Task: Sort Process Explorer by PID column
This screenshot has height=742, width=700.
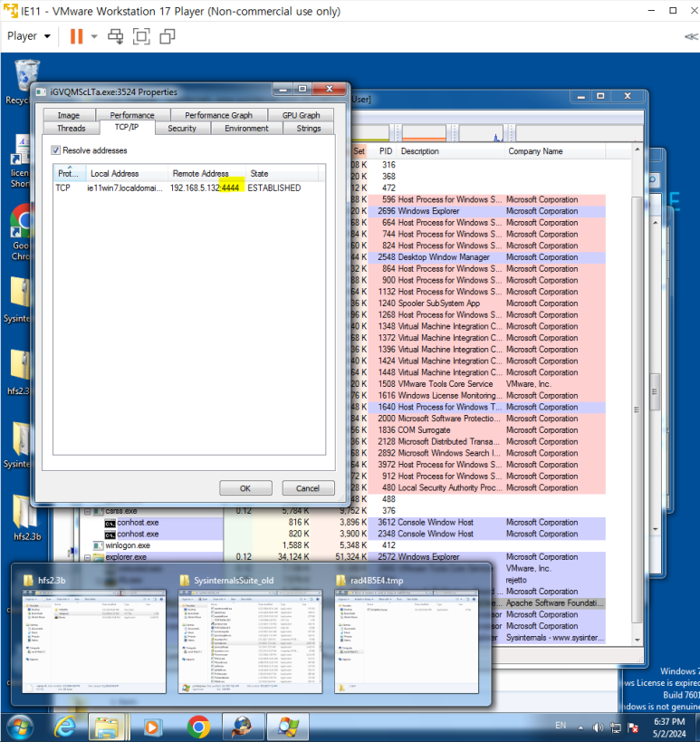Action: click(386, 151)
